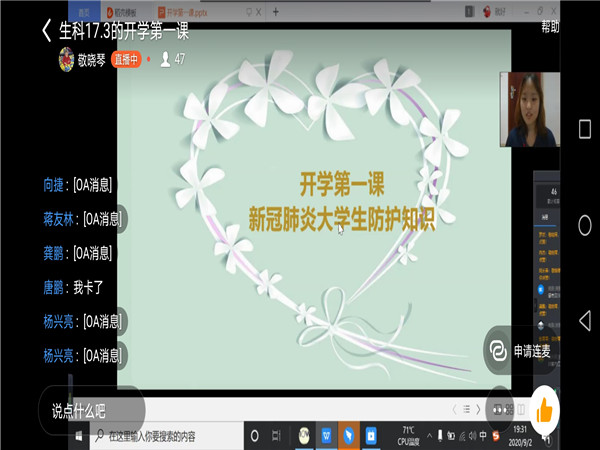Click the Windows taskbar search box
600x450 pixels.
pyautogui.click(x=160, y=436)
